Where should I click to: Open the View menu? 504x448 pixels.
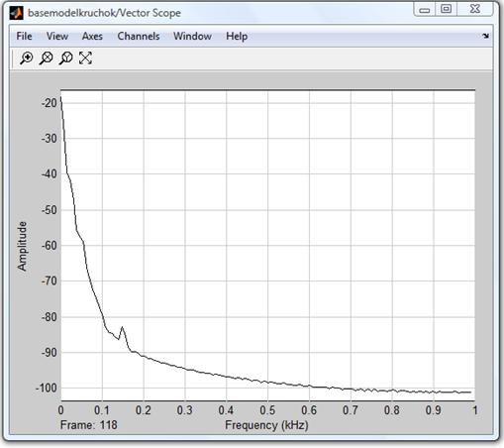click(x=57, y=36)
